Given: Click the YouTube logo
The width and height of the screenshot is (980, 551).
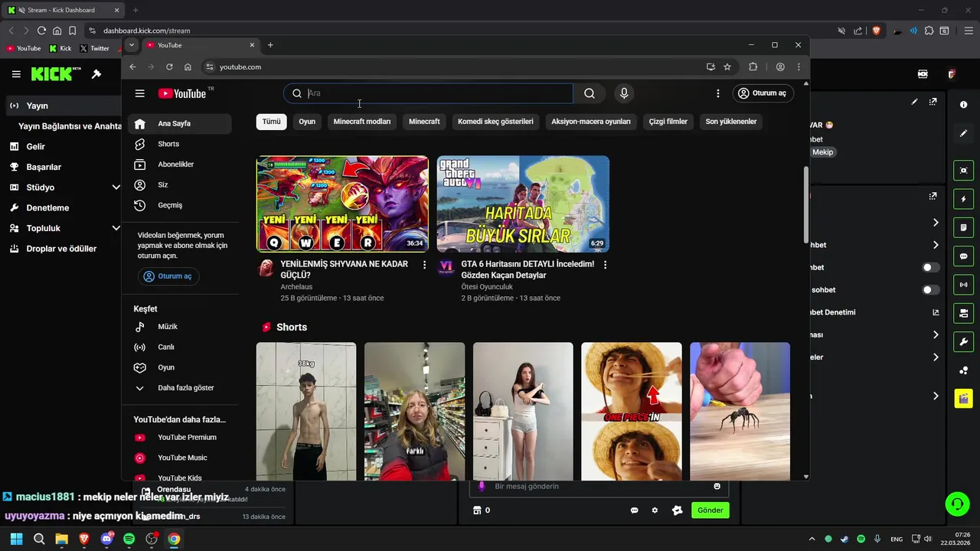Looking at the screenshot, I should (x=182, y=93).
